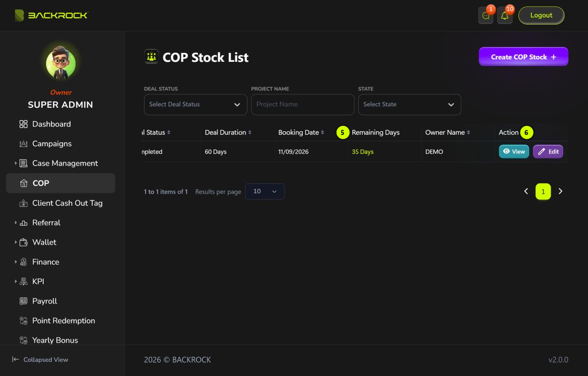Screen dimensions: 588x376
Task: Click the Action column header
Action: click(509, 132)
